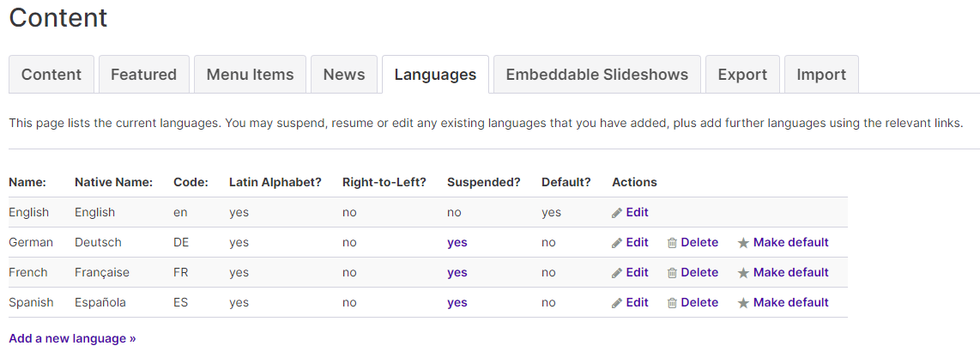
Task: Click the trash icon in the Spanish row
Action: (672, 303)
